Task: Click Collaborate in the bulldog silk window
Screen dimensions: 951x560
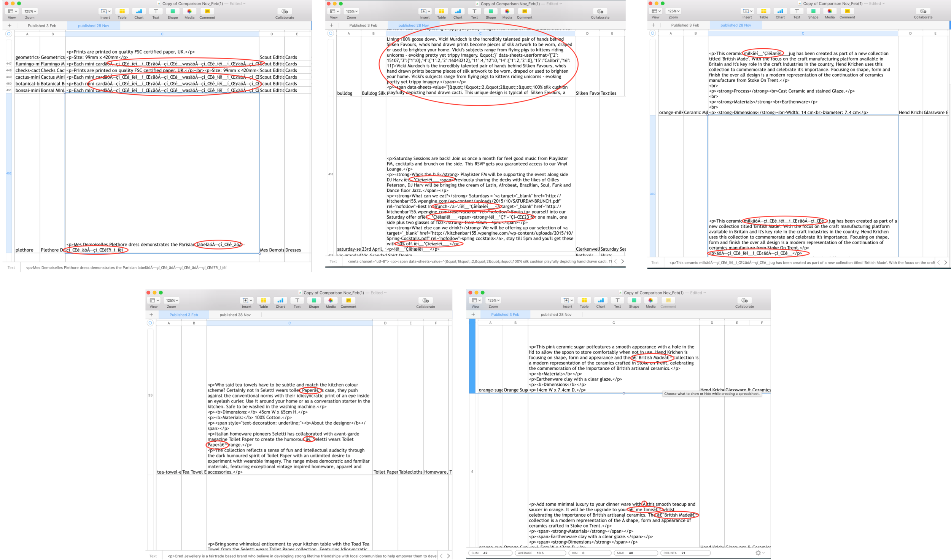Action: click(x=600, y=11)
